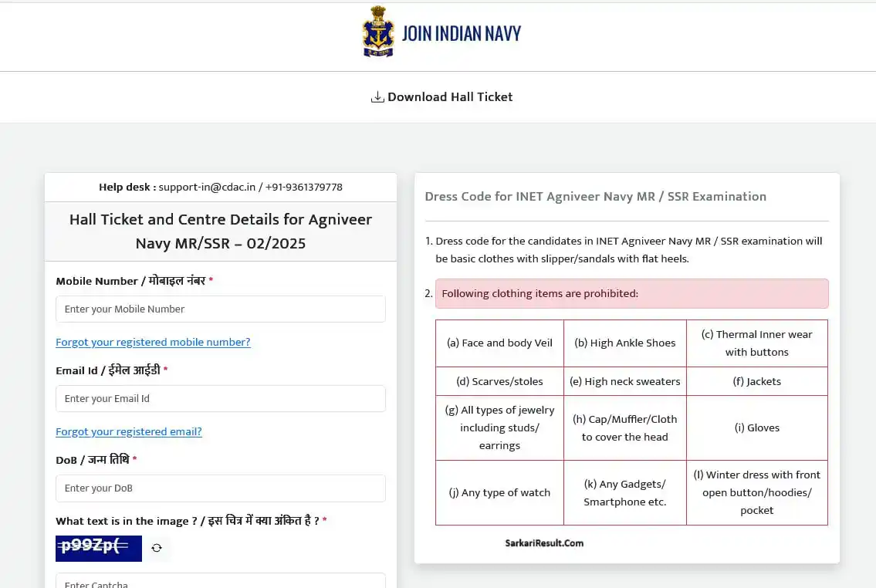Image resolution: width=876 pixels, height=588 pixels.
Task: Click the Indian Navy emblem logo
Action: tap(378, 32)
